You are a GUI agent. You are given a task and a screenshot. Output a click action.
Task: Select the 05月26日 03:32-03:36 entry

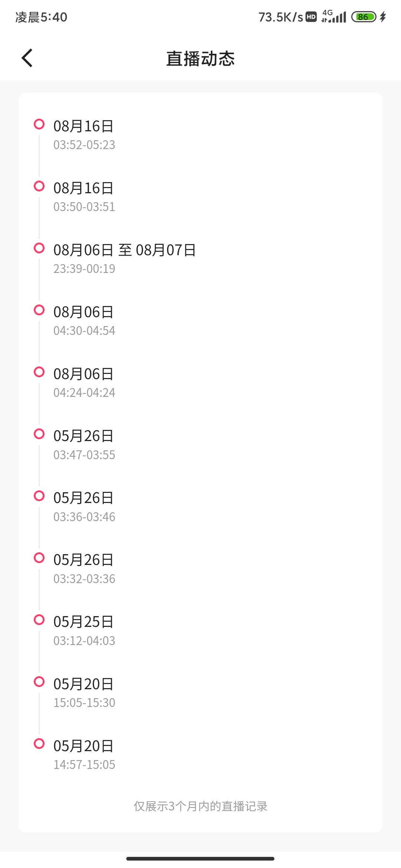coord(84,569)
